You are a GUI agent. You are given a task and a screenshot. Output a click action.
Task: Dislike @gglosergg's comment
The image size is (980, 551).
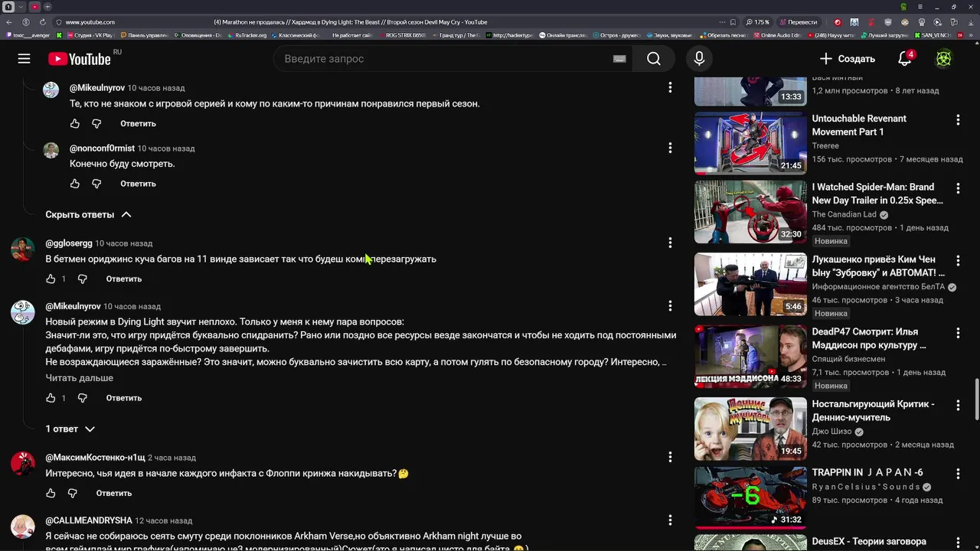click(x=83, y=279)
